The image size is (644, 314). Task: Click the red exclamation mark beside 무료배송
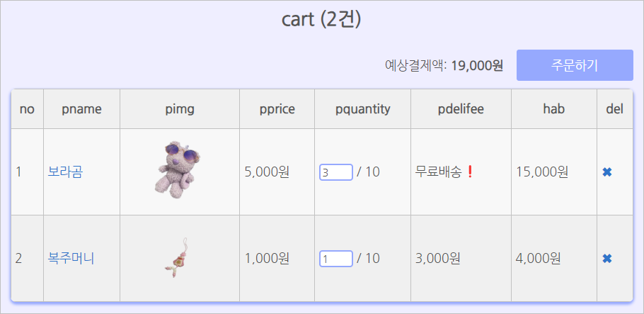click(471, 172)
